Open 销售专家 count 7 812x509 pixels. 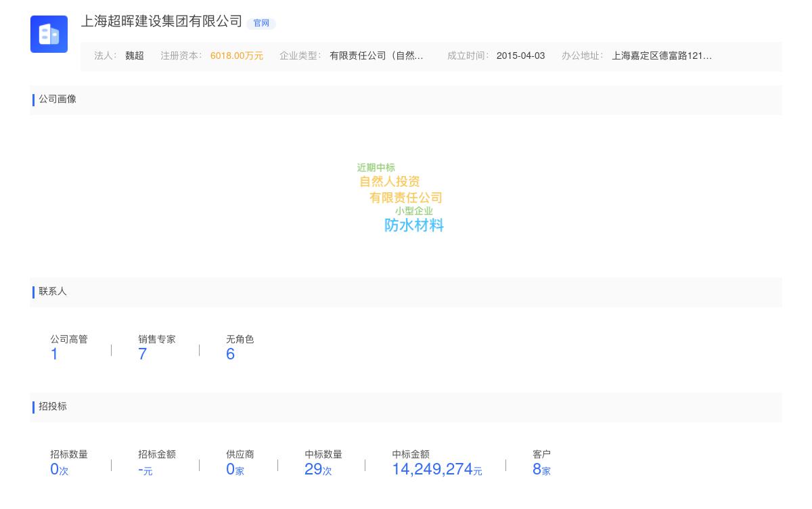tap(142, 354)
